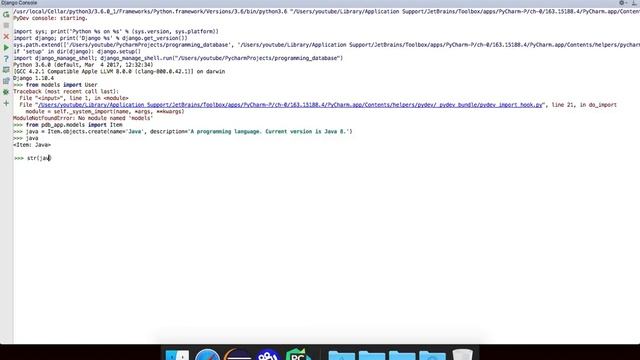The height and width of the screenshot is (360, 640).
Task: Open PyCharm from the Dock
Action: 298,354
